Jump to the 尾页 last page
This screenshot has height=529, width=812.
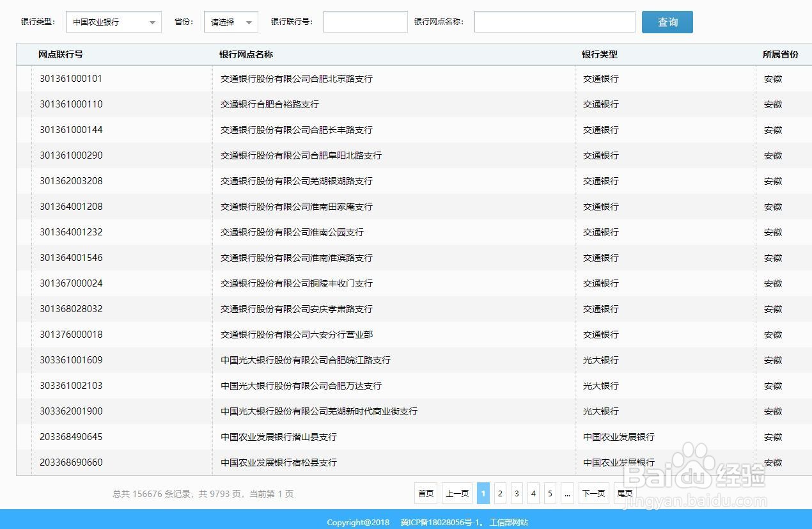tap(625, 493)
